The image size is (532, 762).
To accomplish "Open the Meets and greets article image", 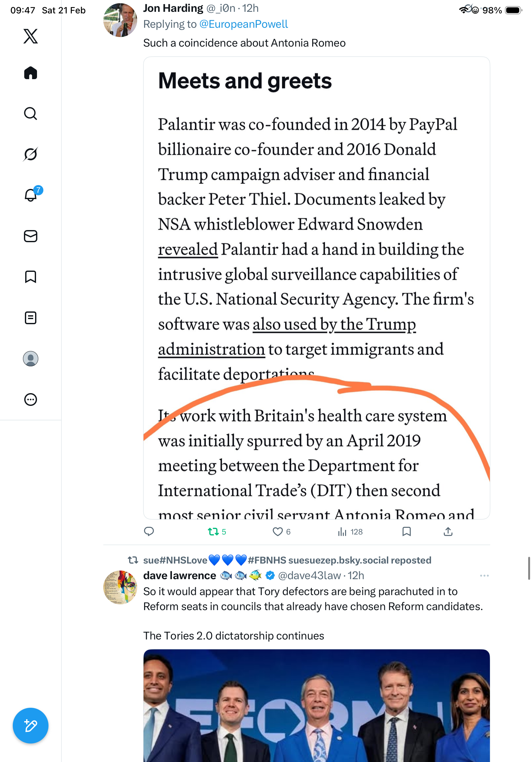I will [x=316, y=288].
